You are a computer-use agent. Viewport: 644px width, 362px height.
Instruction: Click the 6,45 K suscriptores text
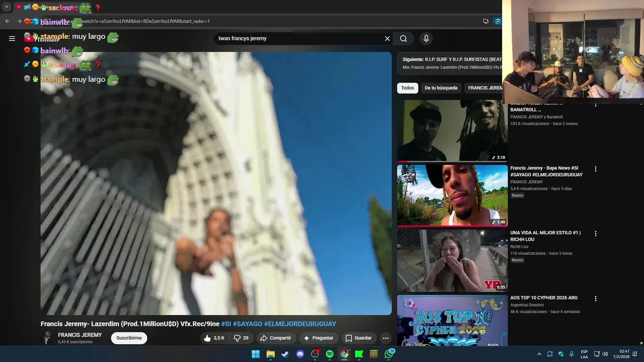click(75, 342)
